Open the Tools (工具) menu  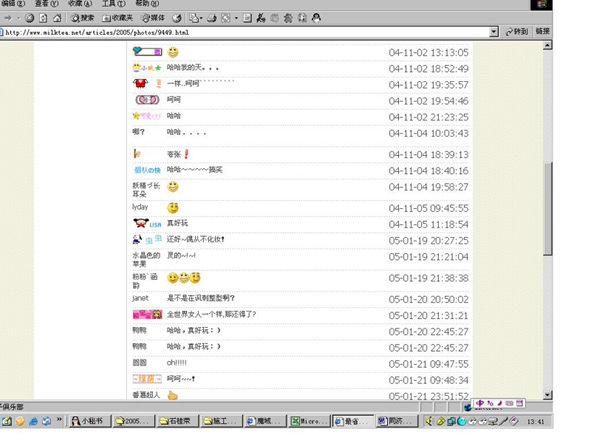[113, 3]
